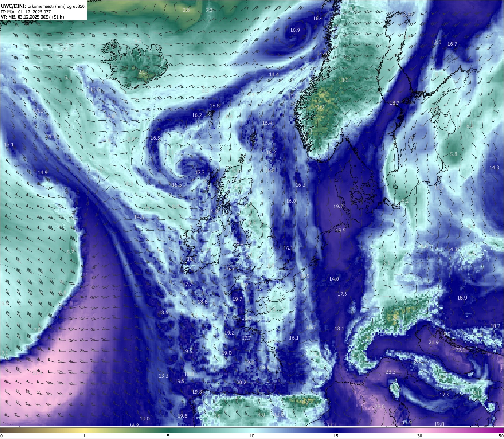
Task: Click the color scale label 50
Action: (501, 436)
